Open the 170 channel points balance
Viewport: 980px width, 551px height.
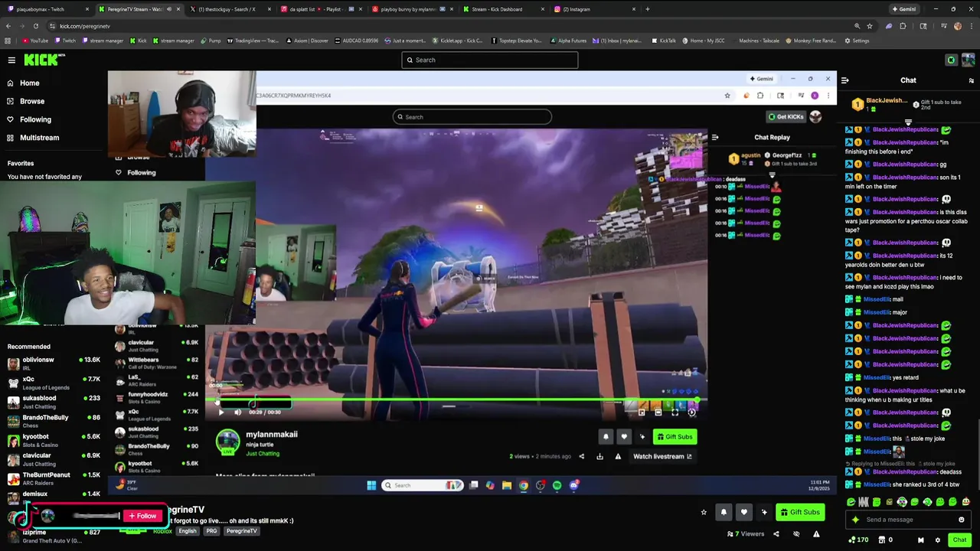coord(858,540)
